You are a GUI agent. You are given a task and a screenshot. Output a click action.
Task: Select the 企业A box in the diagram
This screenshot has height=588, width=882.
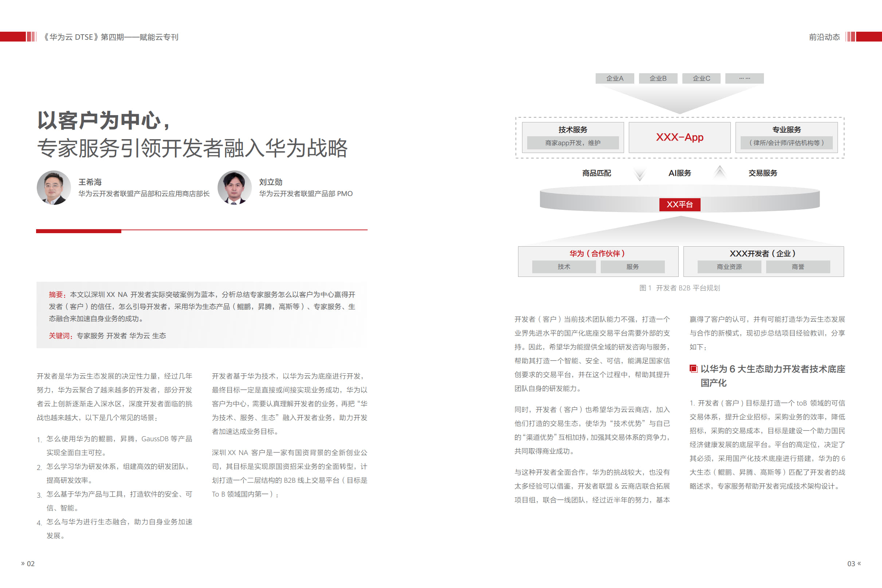tap(614, 78)
